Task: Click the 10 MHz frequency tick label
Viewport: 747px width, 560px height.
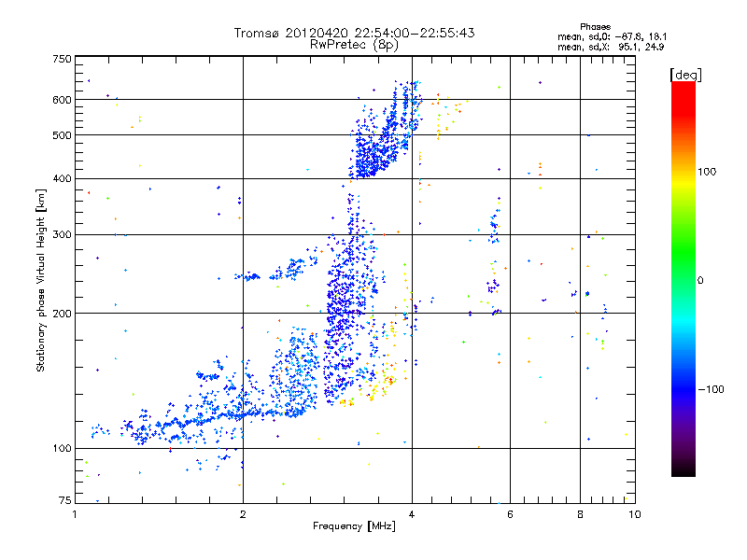Action: tap(635, 514)
